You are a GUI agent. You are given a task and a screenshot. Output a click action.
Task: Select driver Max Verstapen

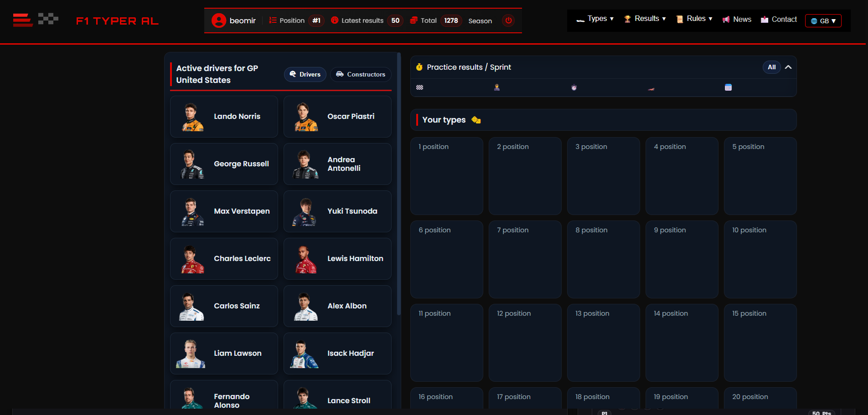(224, 211)
